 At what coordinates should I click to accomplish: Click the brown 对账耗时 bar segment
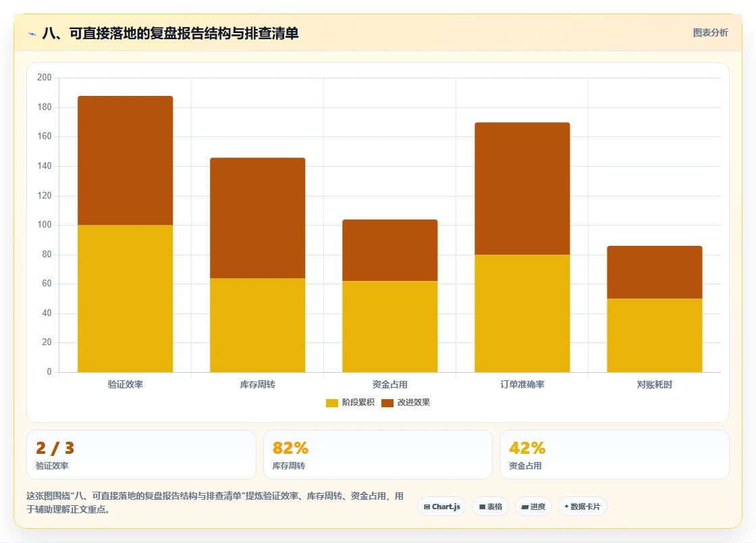655,272
